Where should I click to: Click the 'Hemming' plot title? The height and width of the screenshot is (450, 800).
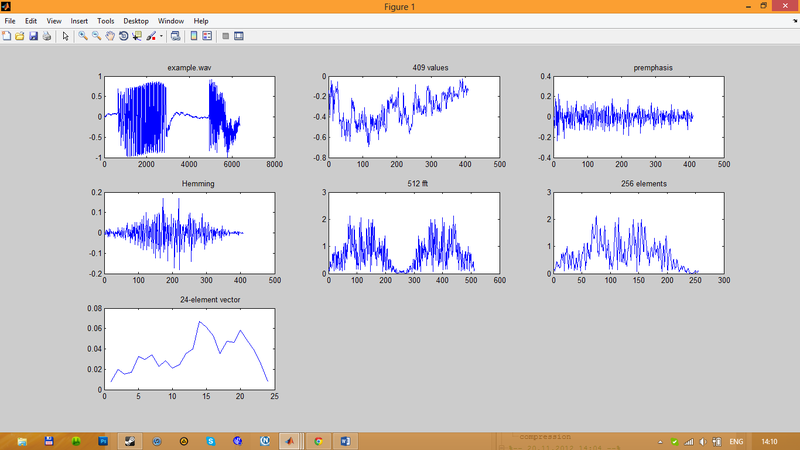(x=198, y=184)
